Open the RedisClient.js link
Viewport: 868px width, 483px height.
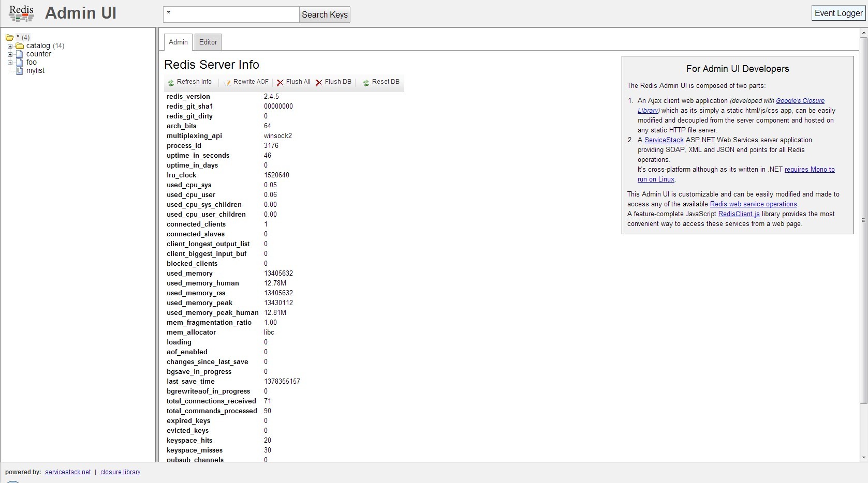tap(739, 214)
